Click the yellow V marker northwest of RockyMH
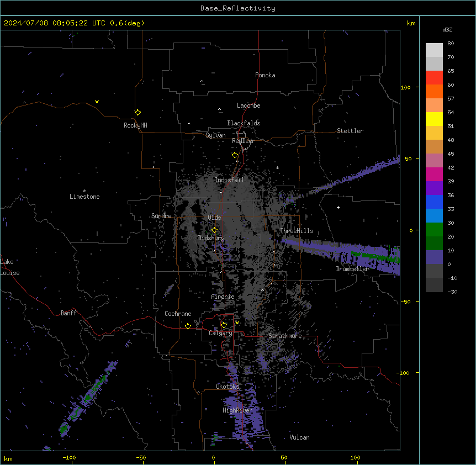This screenshot has width=476, height=465. 97,102
